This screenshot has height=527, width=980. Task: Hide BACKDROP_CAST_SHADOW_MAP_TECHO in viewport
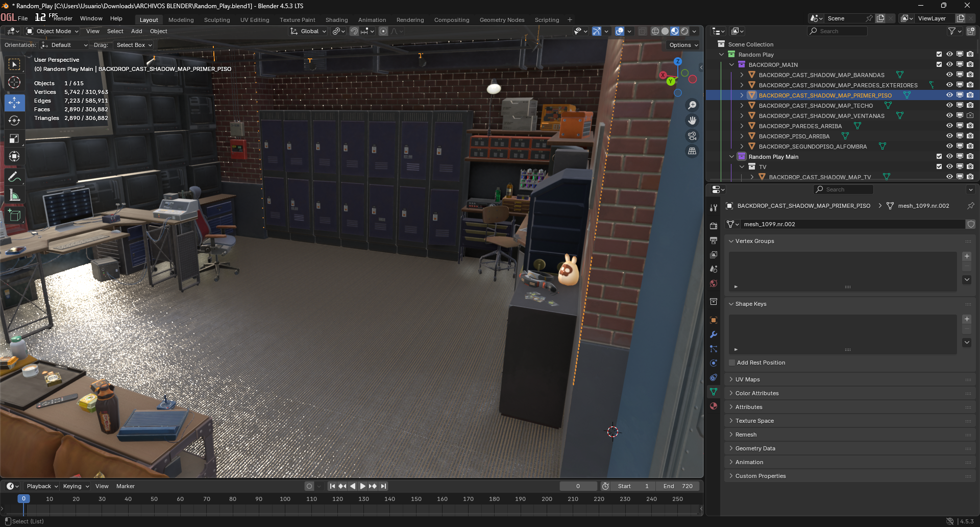point(949,105)
